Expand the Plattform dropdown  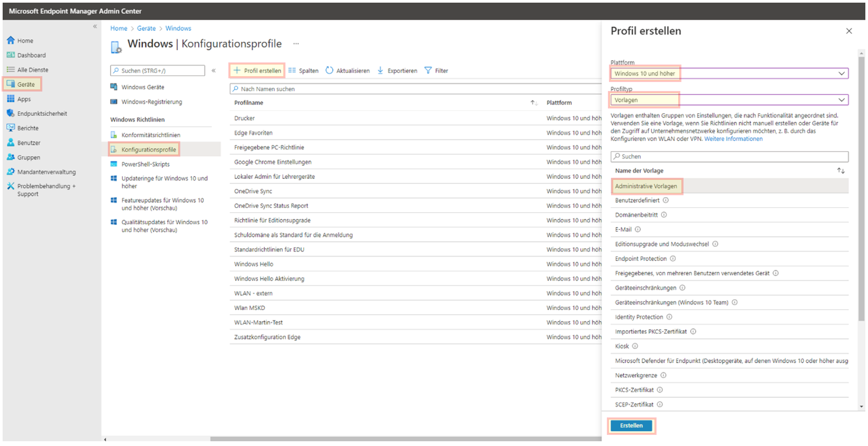click(x=841, y=74)
